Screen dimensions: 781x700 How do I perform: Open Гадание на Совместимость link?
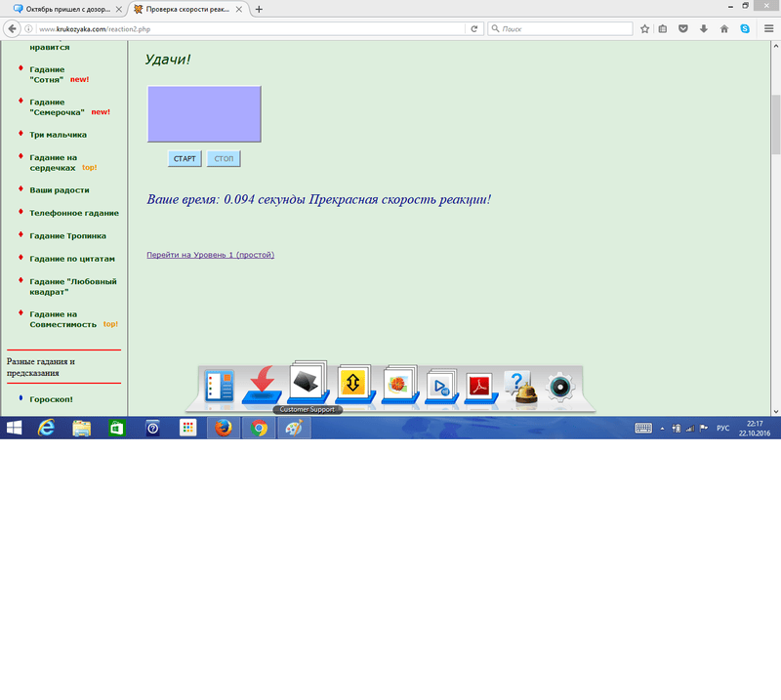pyautogui.click(x=62, y=319)
